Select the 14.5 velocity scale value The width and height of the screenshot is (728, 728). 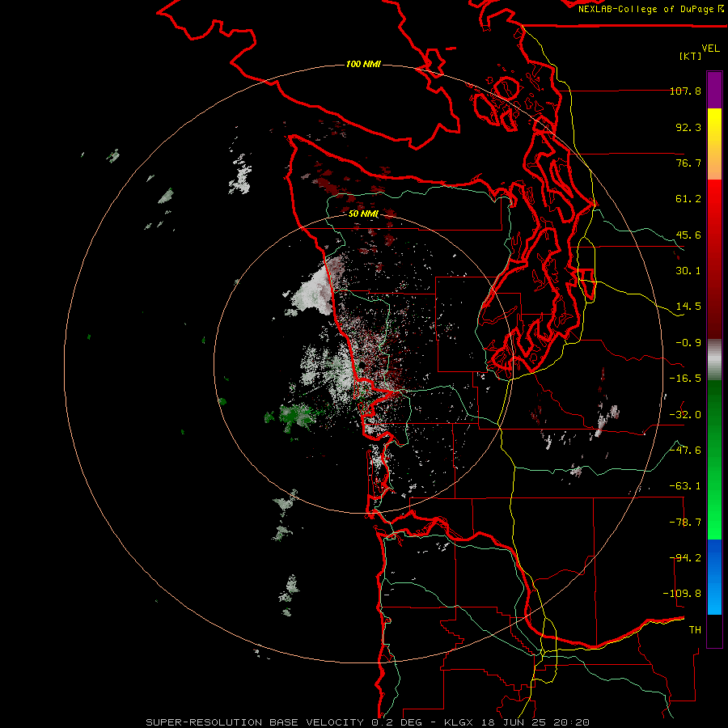pos(688,307)
